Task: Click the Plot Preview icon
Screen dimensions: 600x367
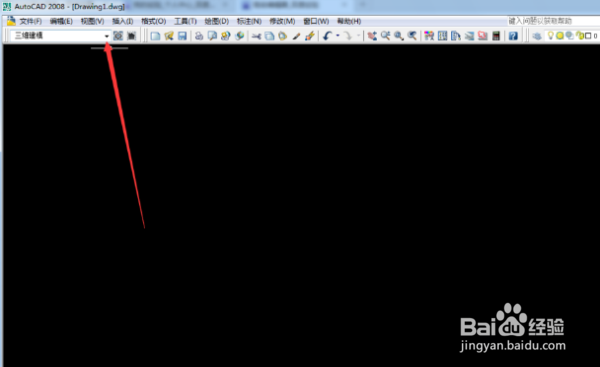Action: click(x=212, y=36)
